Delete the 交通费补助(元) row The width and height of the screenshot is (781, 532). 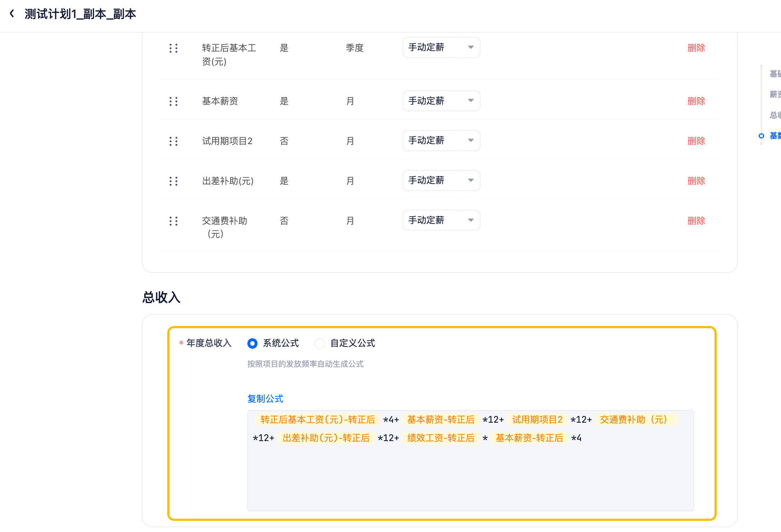(x=696, y=221)
